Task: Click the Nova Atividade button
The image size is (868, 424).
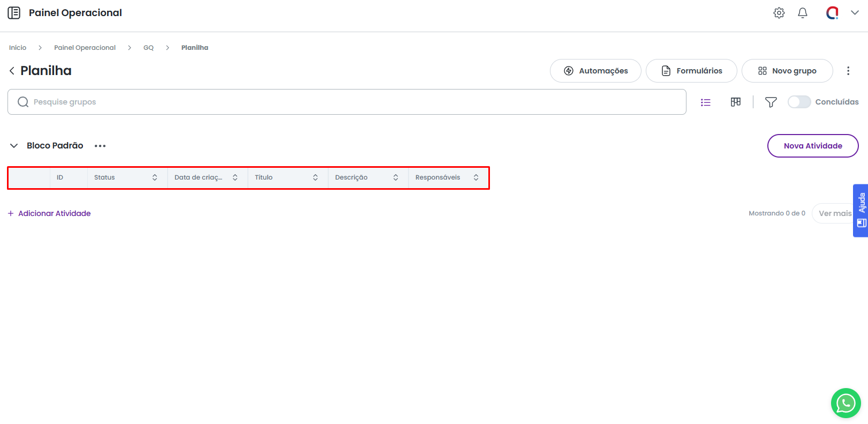Action: pos(812,146)
